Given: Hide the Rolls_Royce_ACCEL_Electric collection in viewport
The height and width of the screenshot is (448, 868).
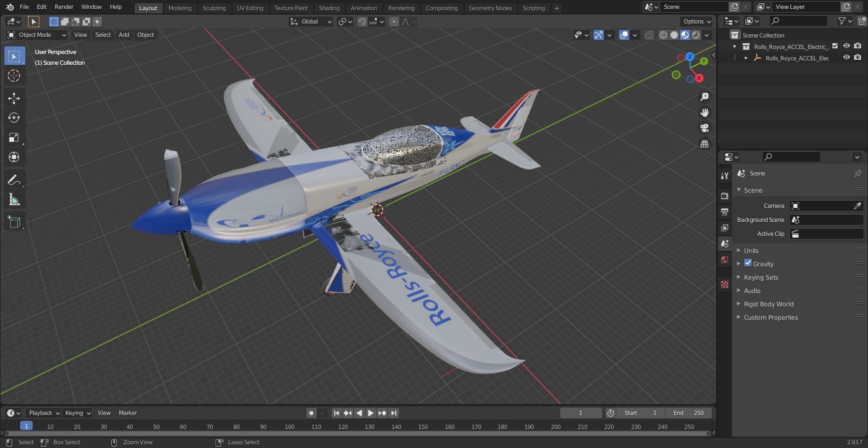Looking at the screenshot, I should 846,46.
